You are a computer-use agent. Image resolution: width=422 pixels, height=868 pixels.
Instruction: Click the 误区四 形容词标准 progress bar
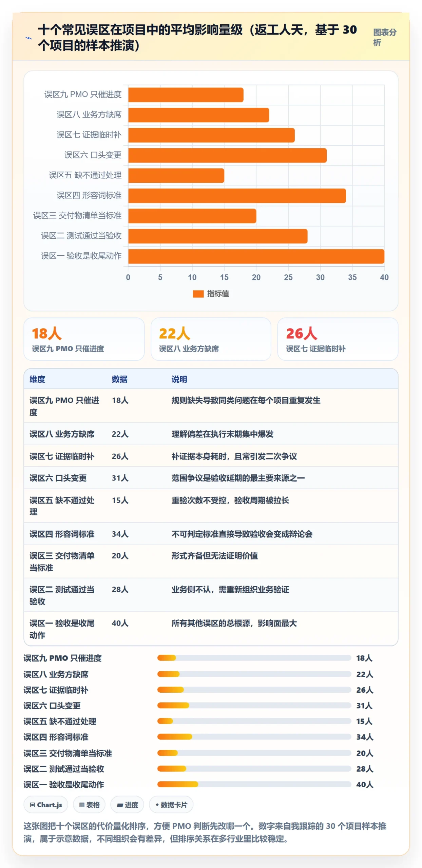[x=254, y=736]
